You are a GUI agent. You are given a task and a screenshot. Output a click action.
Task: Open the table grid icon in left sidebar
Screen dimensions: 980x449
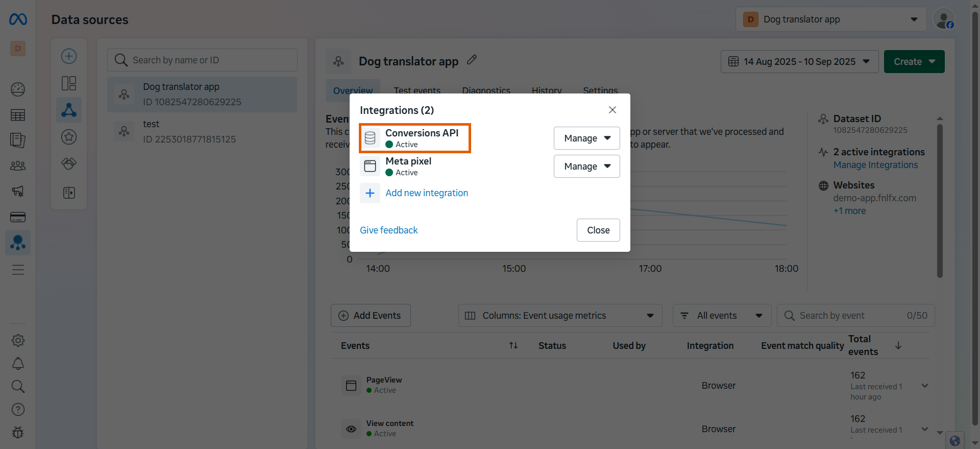tap(18, 115)
